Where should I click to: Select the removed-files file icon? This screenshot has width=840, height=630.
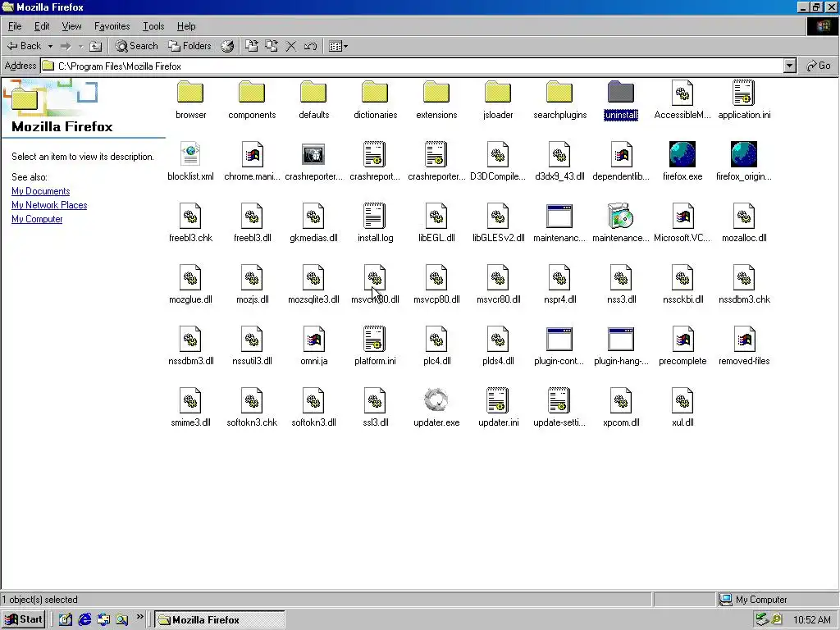pos(743,339)
